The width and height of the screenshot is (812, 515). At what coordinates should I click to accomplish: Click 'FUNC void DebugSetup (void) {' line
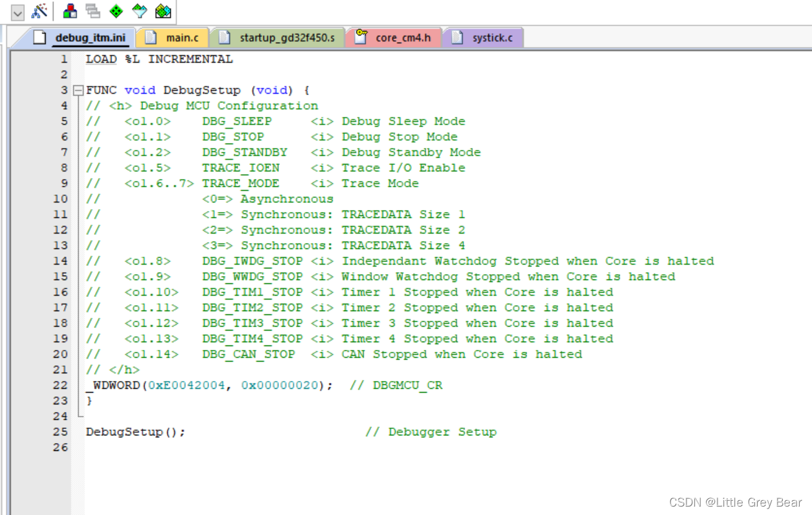(198, 90)
